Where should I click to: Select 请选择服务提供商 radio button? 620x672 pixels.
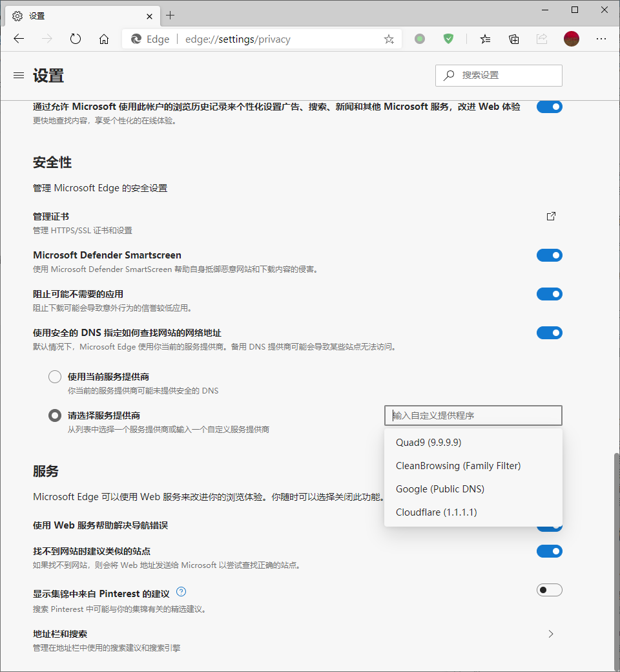(55, 415)
